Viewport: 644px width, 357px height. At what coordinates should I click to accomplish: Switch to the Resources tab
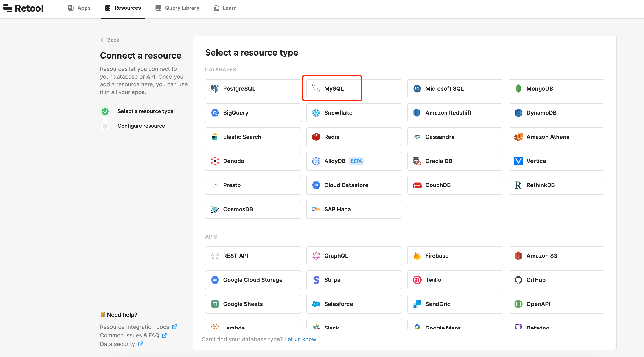123,8
